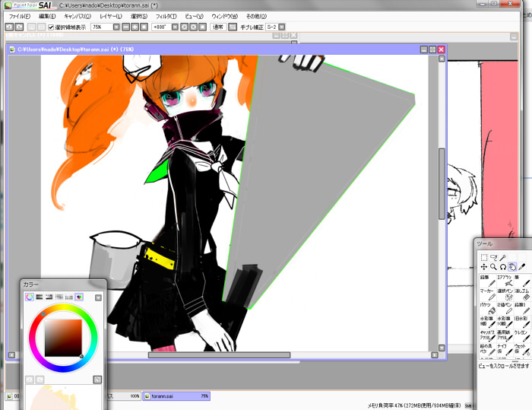Click the flip view horizontal button

(x=233, y=27)
